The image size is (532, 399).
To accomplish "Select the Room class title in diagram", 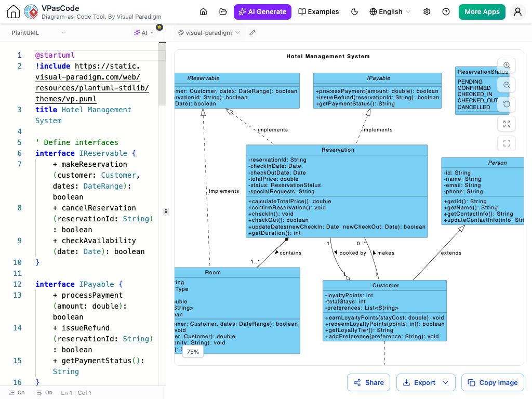I will [x=212, y=272].
